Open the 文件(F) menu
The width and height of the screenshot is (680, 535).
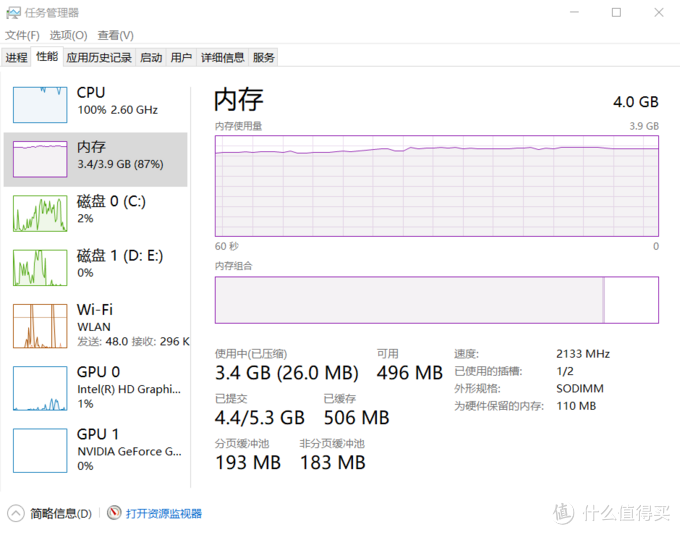22,35
